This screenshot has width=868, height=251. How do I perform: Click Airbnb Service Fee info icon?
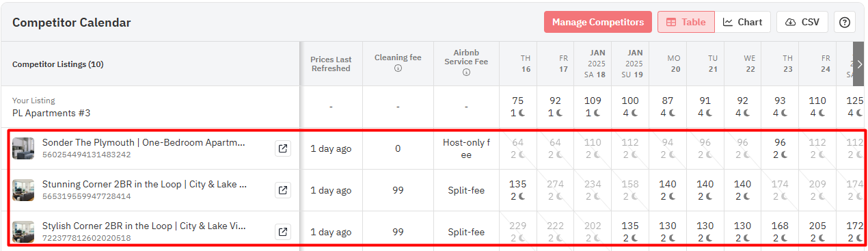[x=466, y=72]
